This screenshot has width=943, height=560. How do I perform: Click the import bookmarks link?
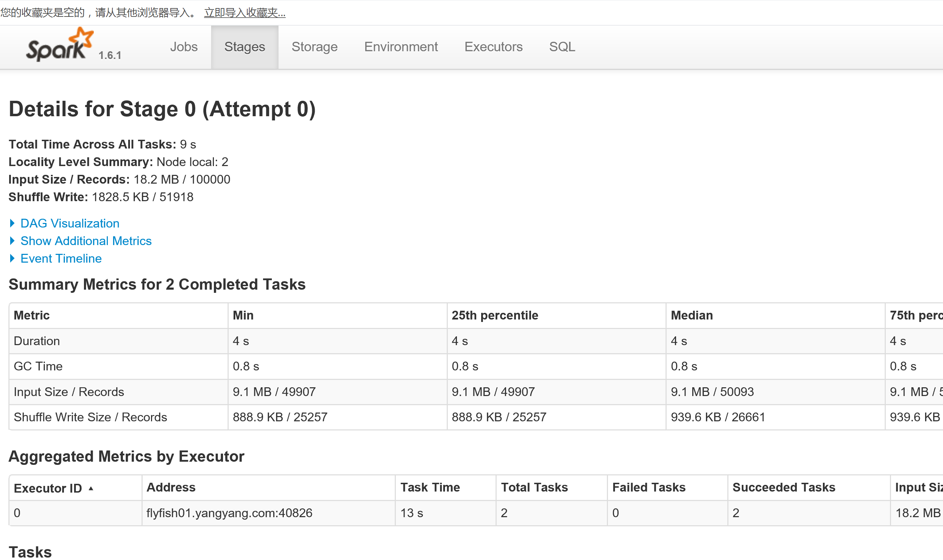tap(245, 13)
